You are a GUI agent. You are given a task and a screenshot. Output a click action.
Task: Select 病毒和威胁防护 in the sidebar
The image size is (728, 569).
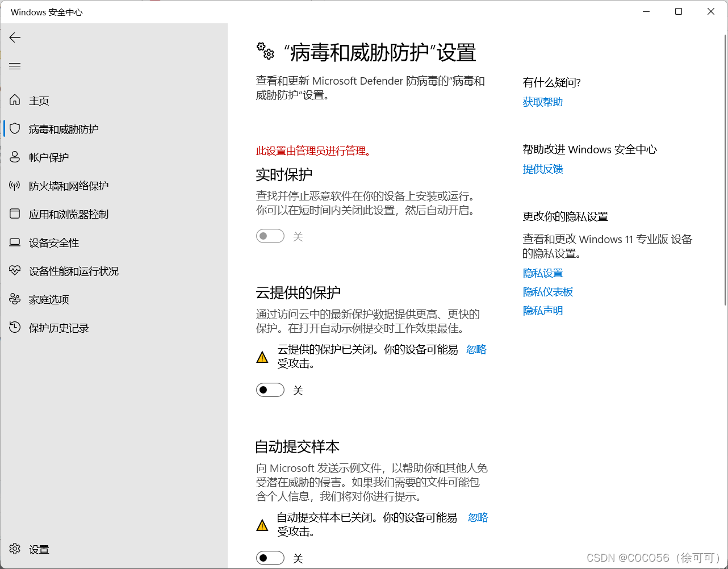click(x=114, y=129)
